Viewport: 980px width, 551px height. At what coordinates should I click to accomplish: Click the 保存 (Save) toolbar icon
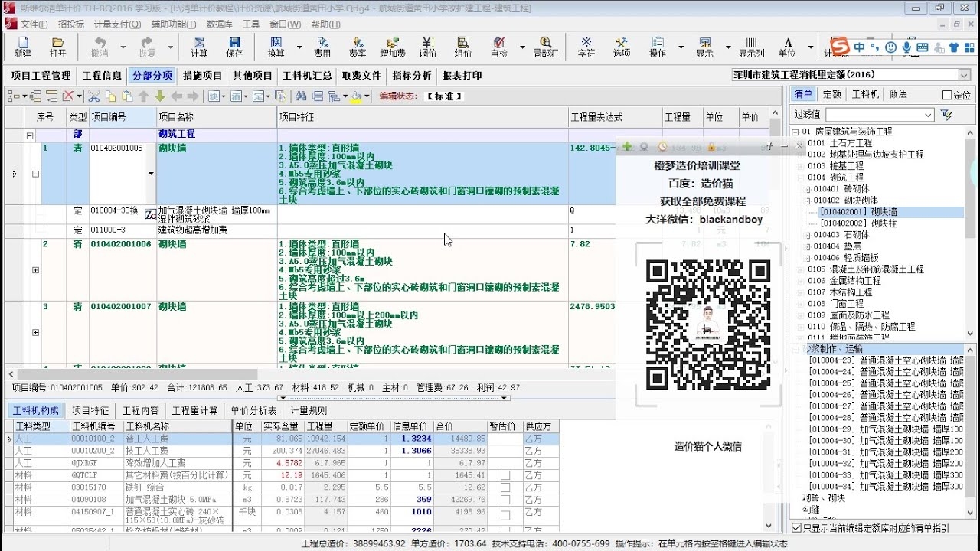234,47
